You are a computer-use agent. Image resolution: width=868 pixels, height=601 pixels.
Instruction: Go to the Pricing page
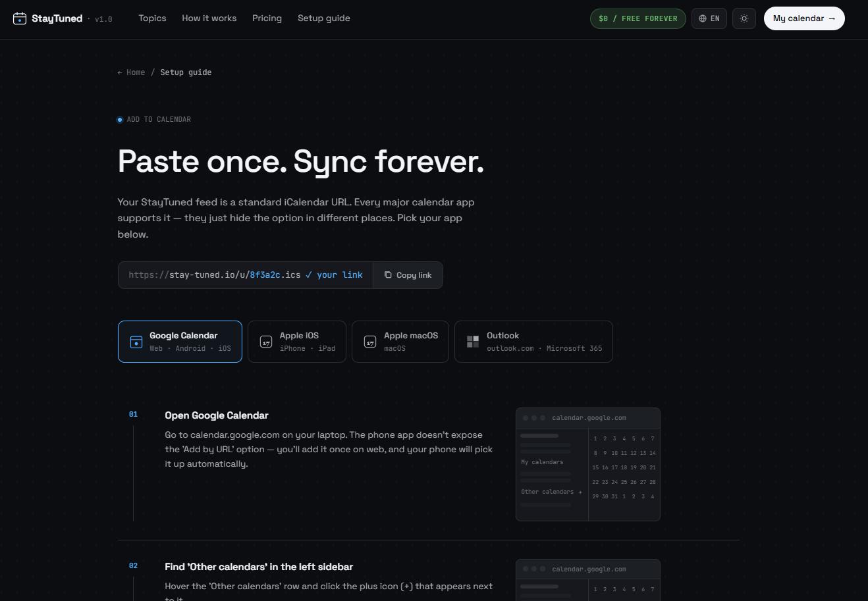[267, 18]
